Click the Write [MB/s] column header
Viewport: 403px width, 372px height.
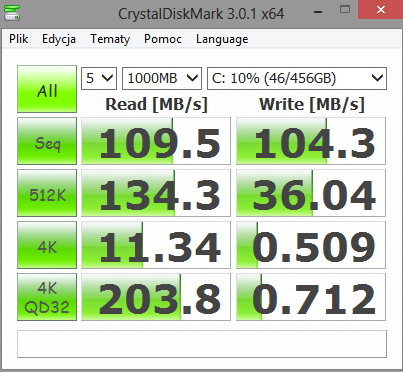point(312,104)
